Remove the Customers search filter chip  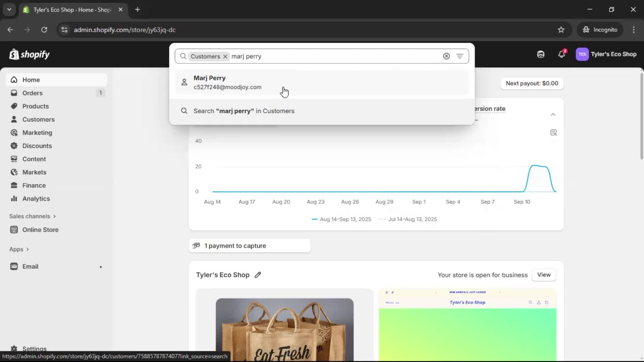coord(225,56)
